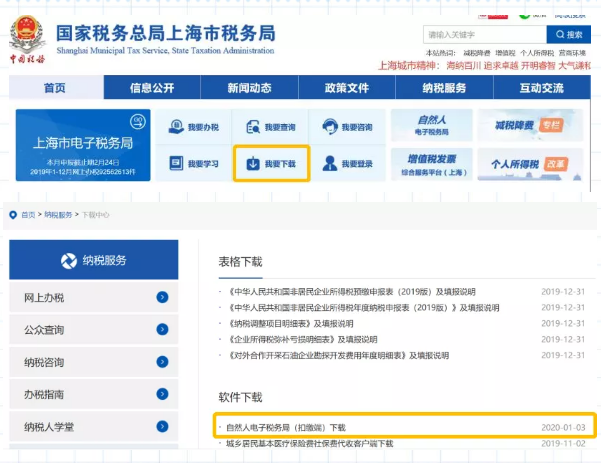Screen dimensions: 601x463
Task: Open 我要查询 query icon
Action: [253, 127]
